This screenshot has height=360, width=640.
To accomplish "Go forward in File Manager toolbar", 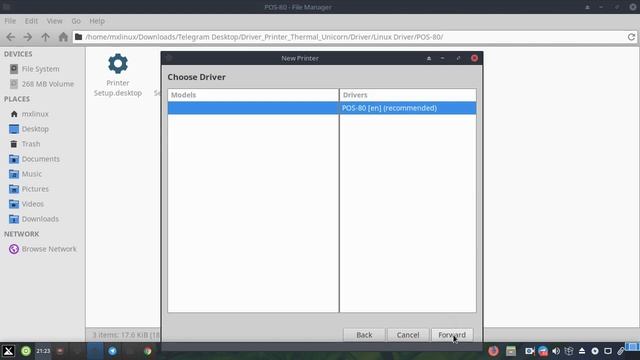I will (28, 37).
